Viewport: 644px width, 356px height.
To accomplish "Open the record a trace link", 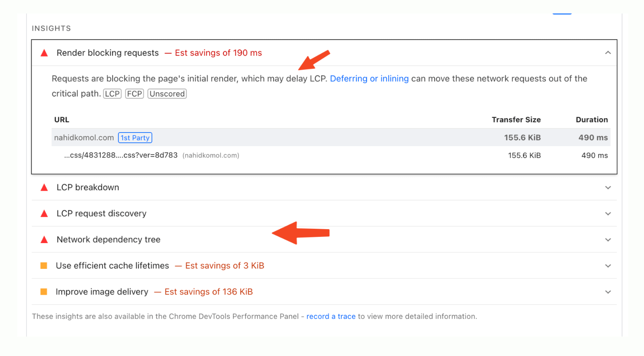I will coord(331,316).
